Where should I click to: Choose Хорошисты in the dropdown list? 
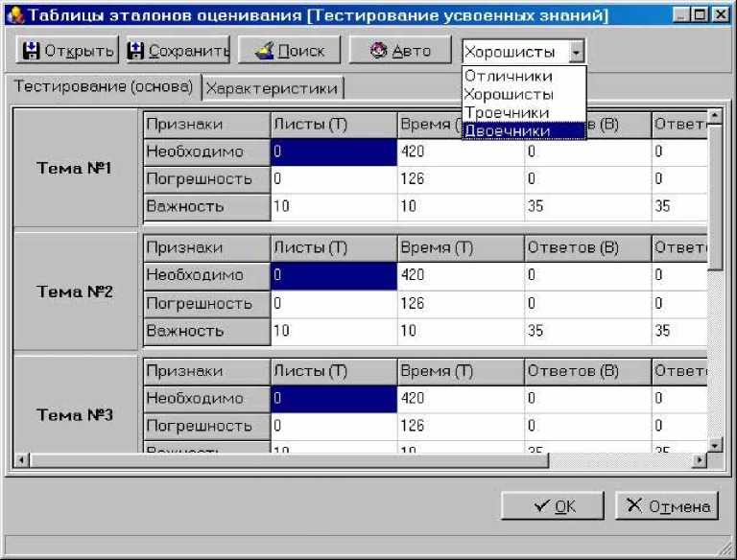click(524, 94)
